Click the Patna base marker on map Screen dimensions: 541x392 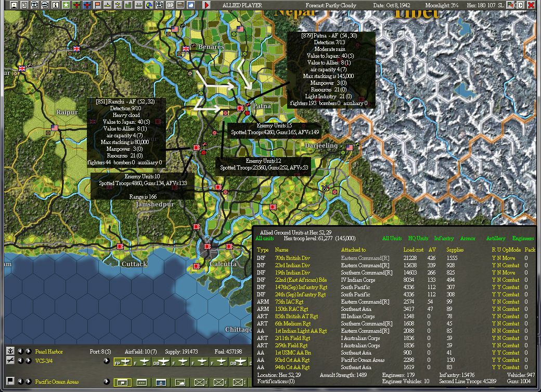240,108
